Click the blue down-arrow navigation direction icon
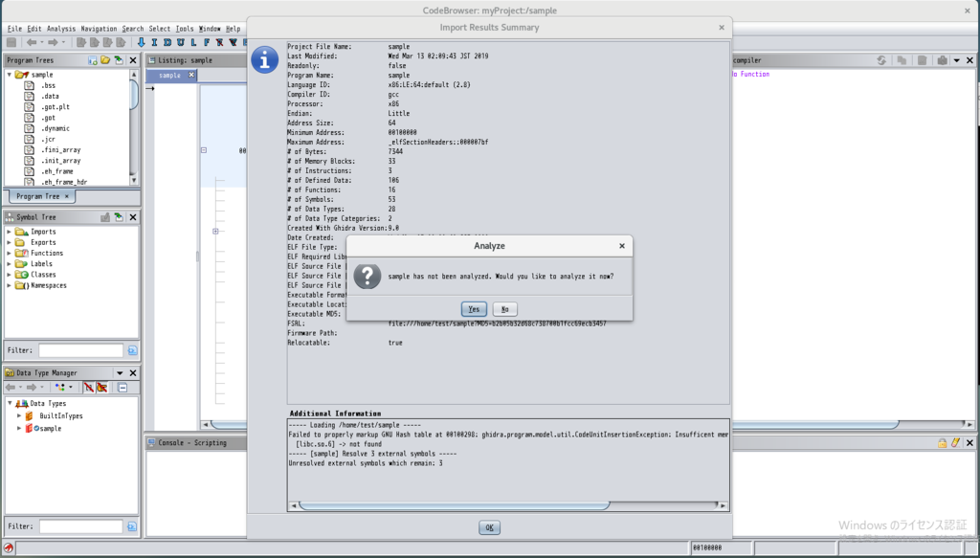Viewport: 980px width, 558px height. 142,42
